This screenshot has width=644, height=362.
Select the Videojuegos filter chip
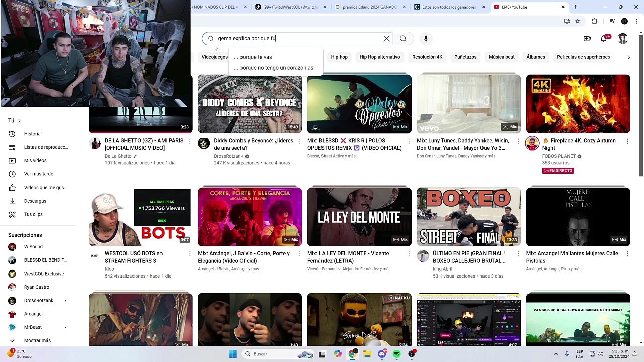tap(214, 57)
